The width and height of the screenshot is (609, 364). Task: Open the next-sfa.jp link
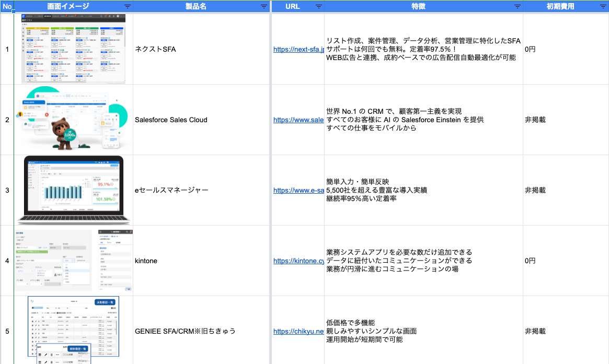pyautogui.click(x=298, y=49)
